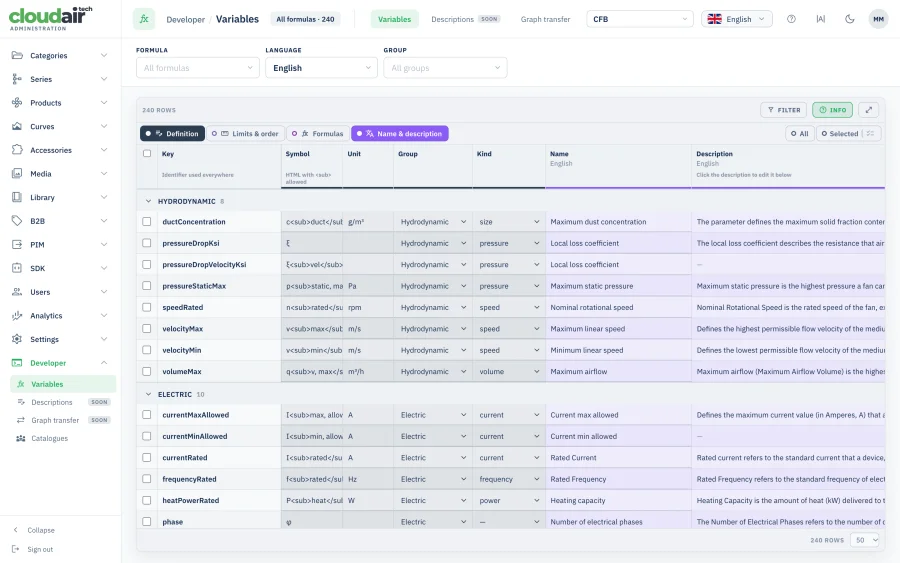Click the Users icon in sidebar
The height and width of the screenshot is (563, 900).
[17, 292]
